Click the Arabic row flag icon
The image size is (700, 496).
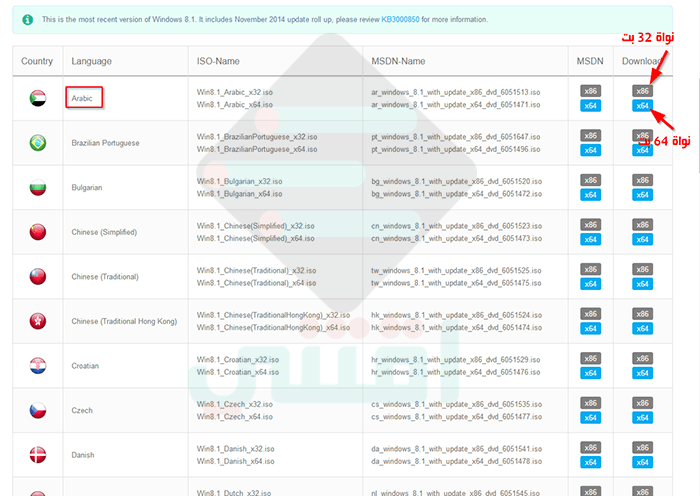[x=38, y=98]
